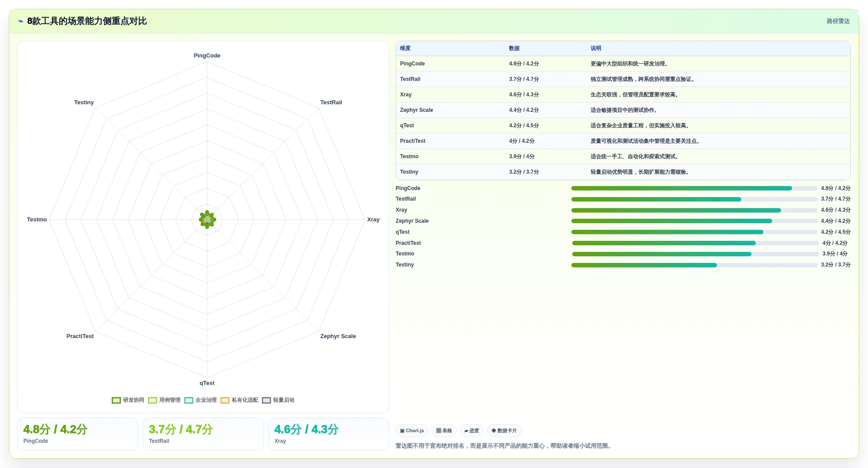Click the 数据卡片 chip
Viewport: 868px width, 468px height.
click(504, 431)
